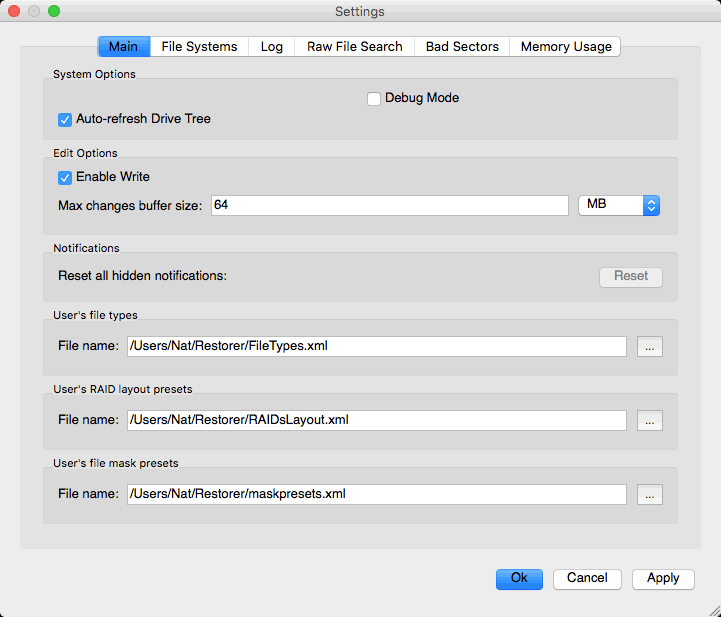Disable the Enable Write checkbox

point(66,177)
